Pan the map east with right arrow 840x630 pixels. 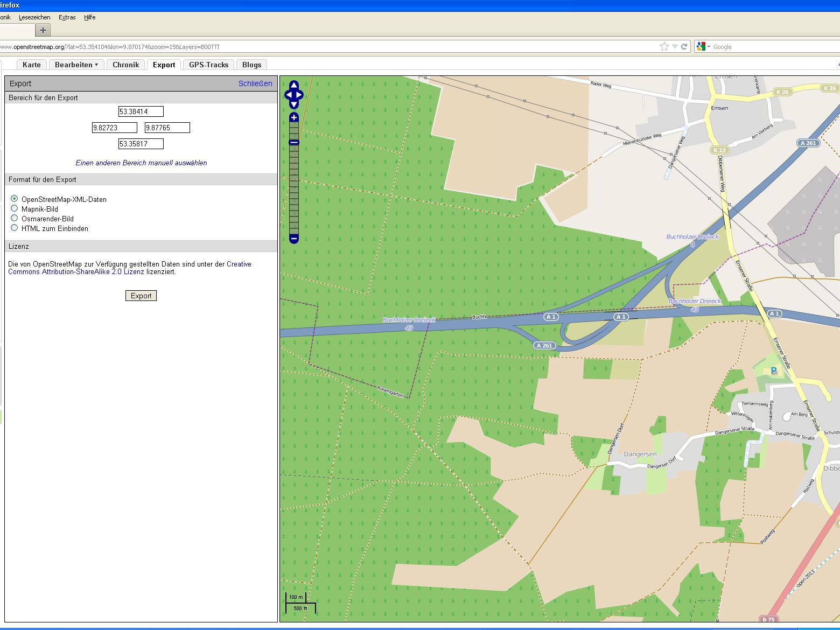click(x=300, y=95)
